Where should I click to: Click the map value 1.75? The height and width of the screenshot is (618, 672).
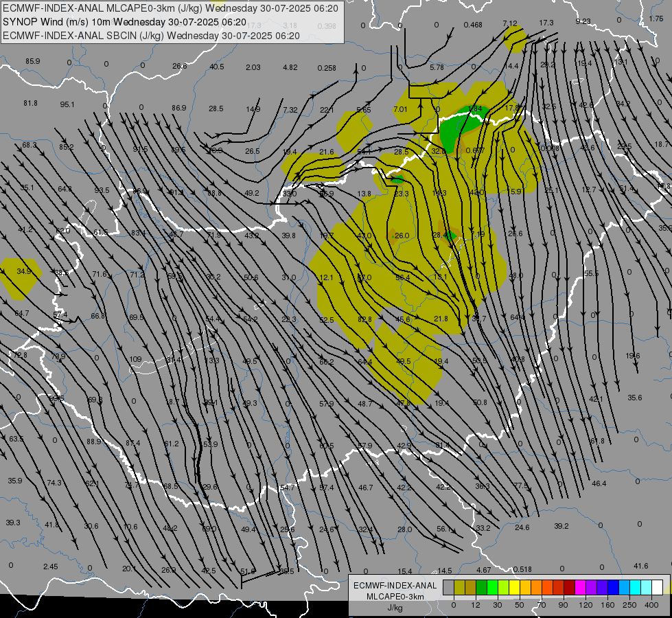coord(656,19)
